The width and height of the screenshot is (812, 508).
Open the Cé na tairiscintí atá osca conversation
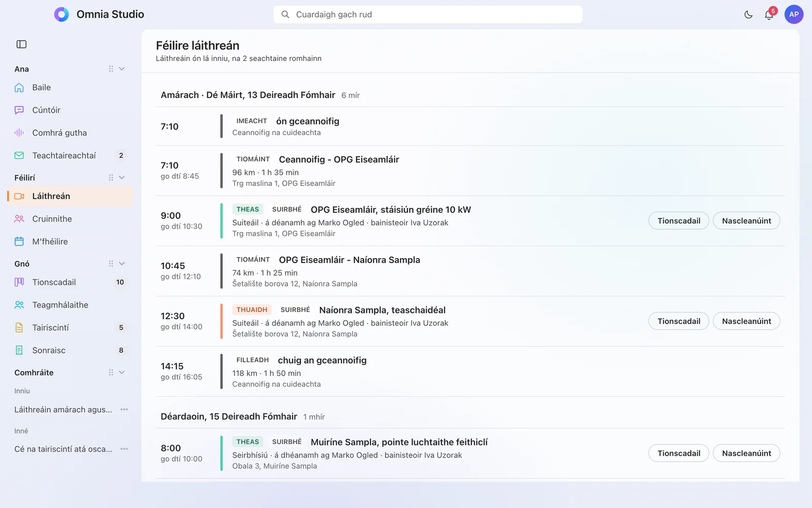point(63,449)
